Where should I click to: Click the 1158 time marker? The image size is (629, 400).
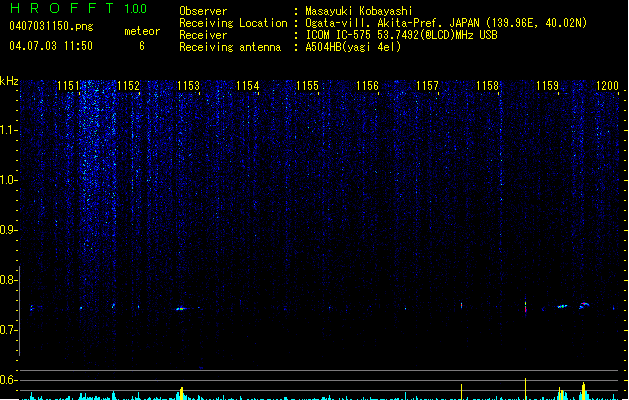487,85
